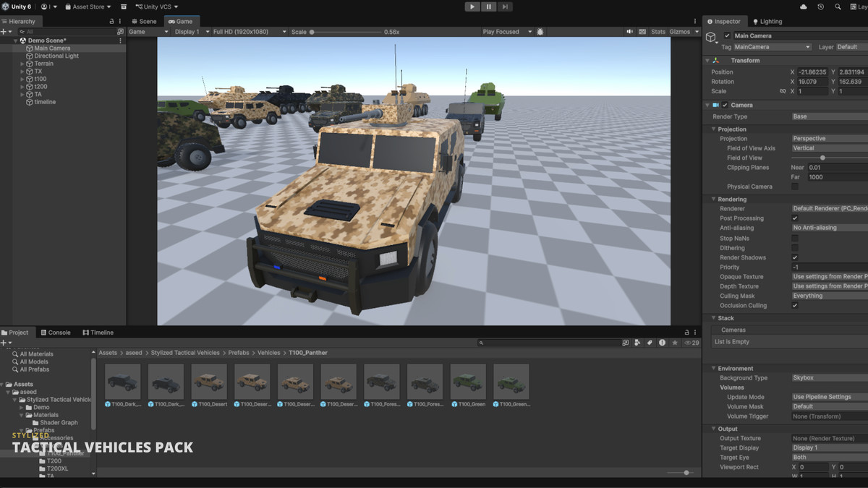Open Hierarchy panel kebab options menu
This screenshot has height=488, width=868.
pyautogui.click(x=120, y=22)
